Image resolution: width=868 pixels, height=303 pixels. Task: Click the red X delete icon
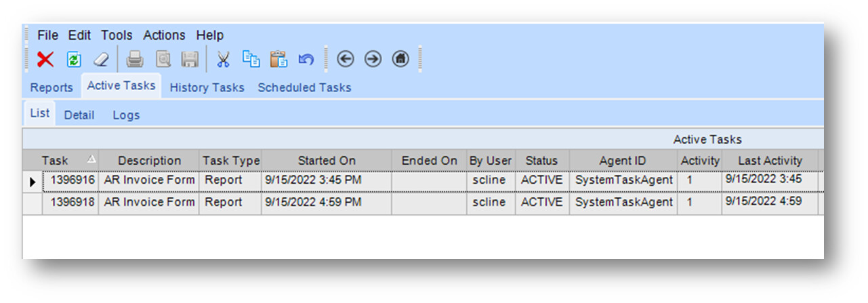point(45,60)
